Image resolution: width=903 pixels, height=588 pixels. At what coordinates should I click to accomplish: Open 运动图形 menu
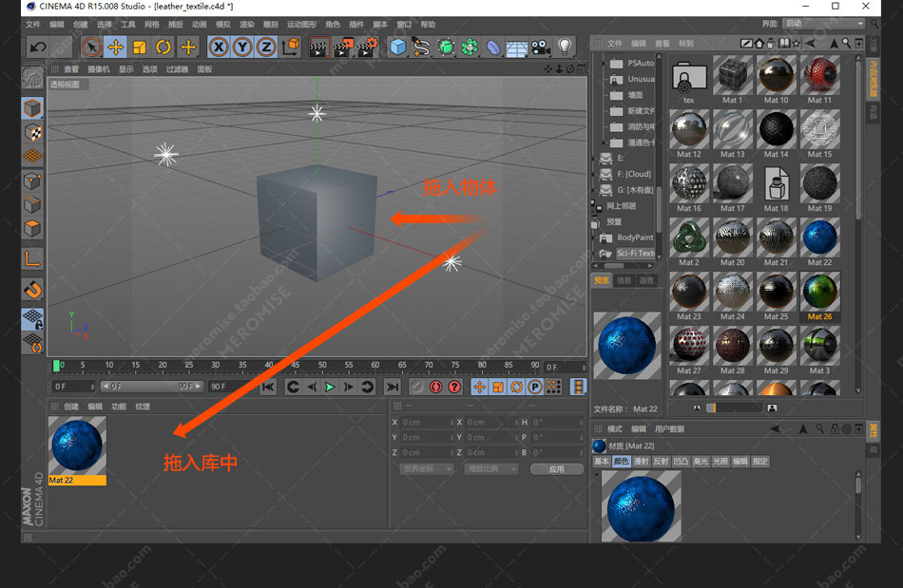pos(301,24)
